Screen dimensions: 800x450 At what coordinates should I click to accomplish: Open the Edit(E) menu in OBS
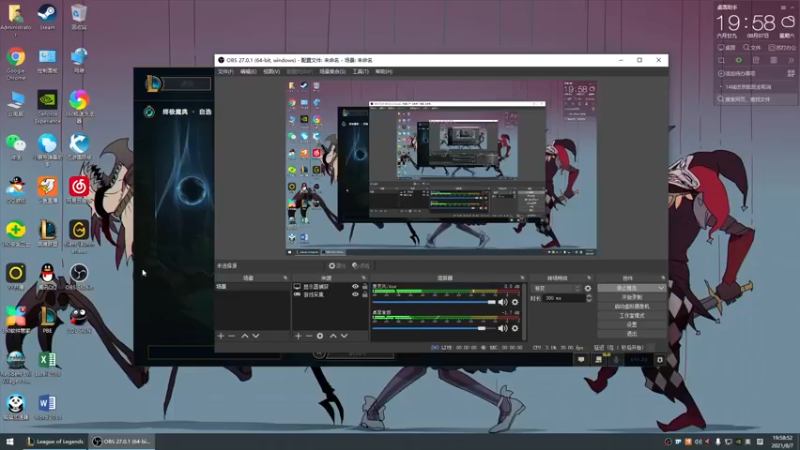point(248,72)
